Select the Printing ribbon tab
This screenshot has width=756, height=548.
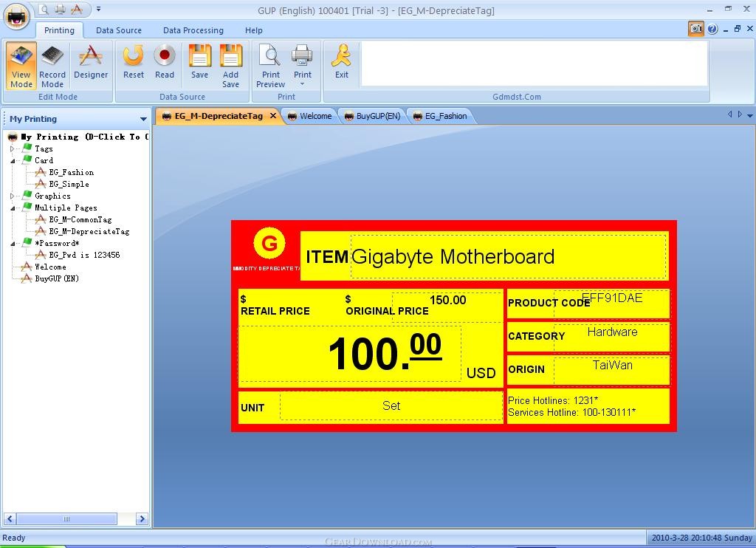(59, 30)
